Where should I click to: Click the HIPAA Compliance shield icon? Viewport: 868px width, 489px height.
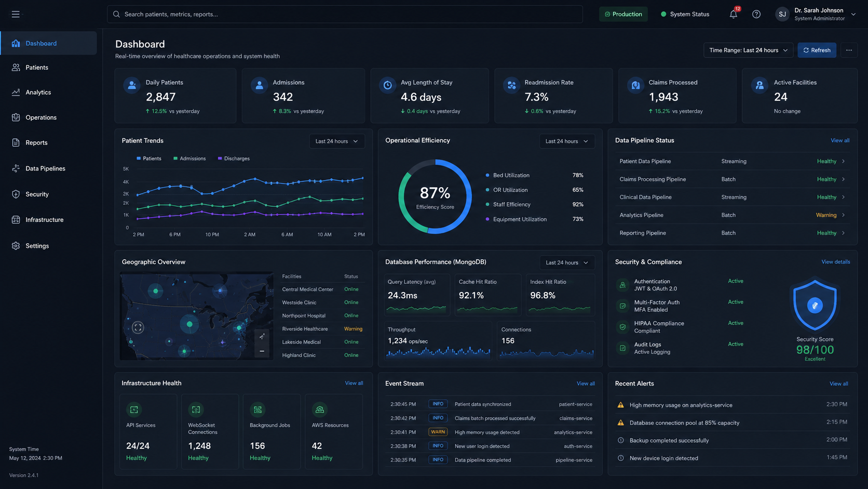pyautogui.click(x=622, y=327)
